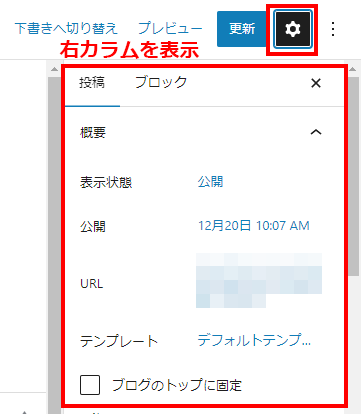This screenshot has height=414, width=361.
Task: Open the three-dot options menu
Action: tap(333, 29)
